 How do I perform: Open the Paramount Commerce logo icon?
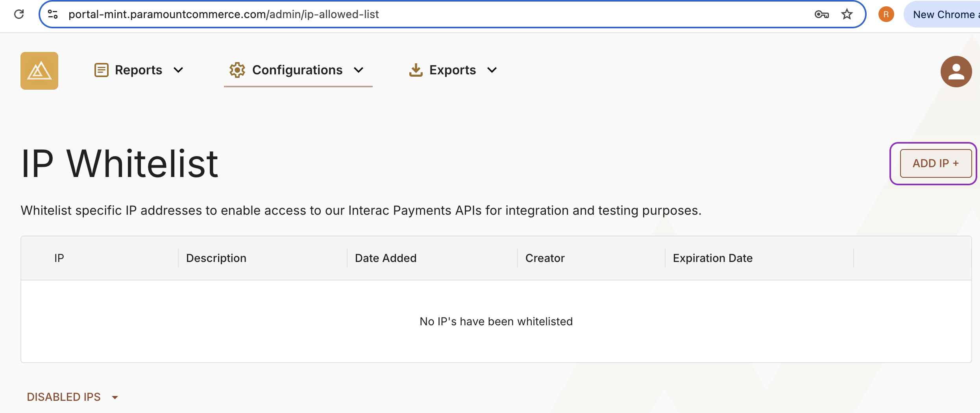39,70
